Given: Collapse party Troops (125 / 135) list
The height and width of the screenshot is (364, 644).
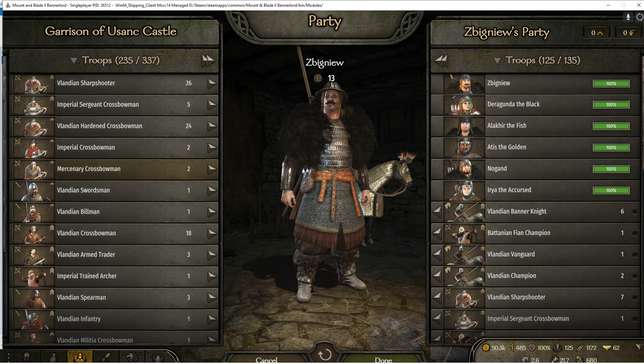Looking at the screenshot, I should pos(497,61).
